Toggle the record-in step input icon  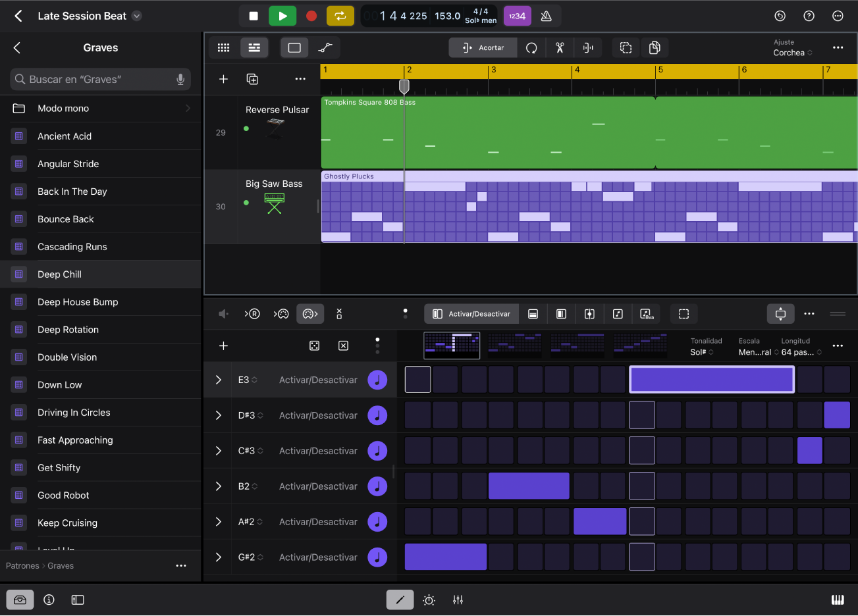[252, 314]
